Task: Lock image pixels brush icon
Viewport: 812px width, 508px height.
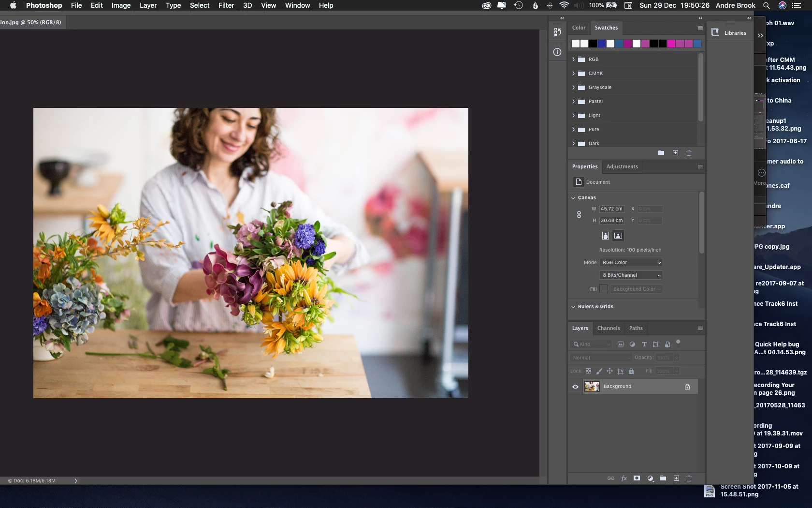Action: point(599,371)
